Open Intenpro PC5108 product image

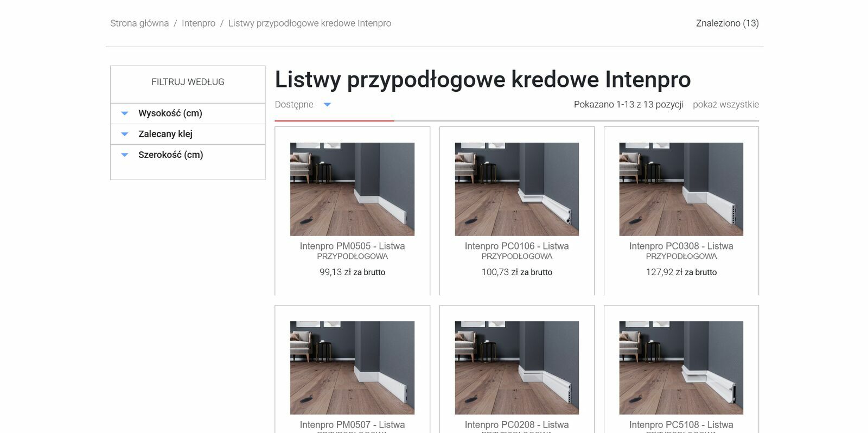coord(681,368)
